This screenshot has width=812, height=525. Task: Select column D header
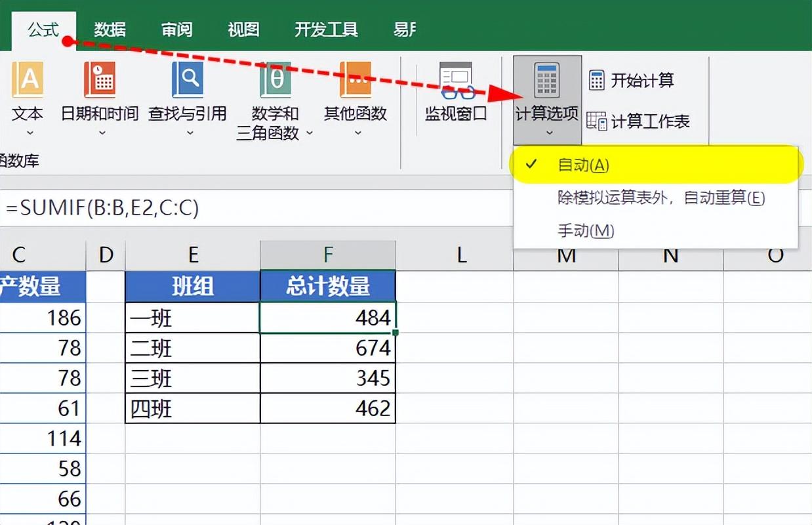click(x=106, y=255)
